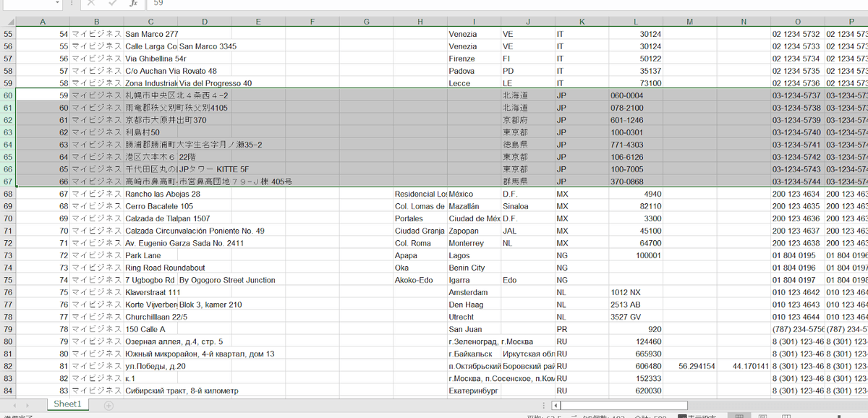Click the Insert Function fx icon
Screen dimensions: 868x418
tap(133, 4)
